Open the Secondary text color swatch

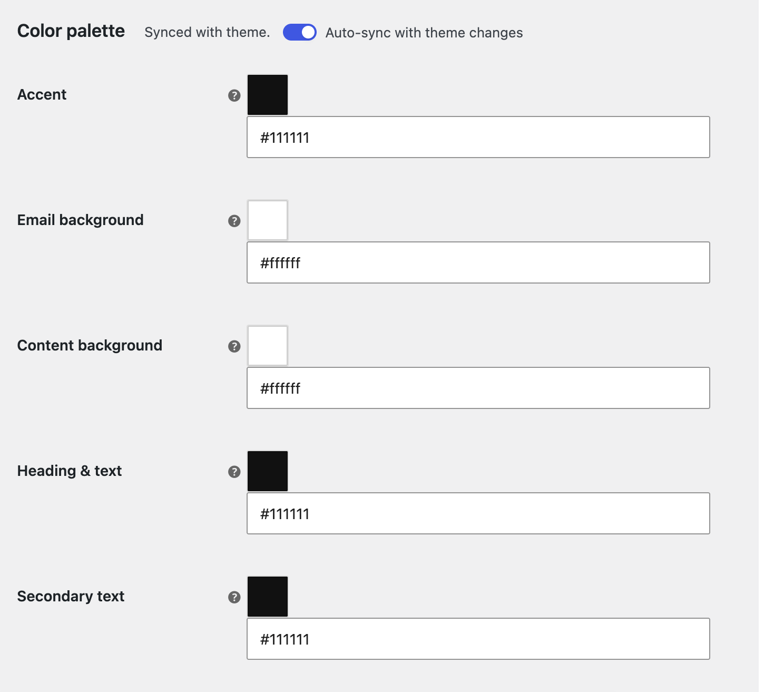coord(268,597)
